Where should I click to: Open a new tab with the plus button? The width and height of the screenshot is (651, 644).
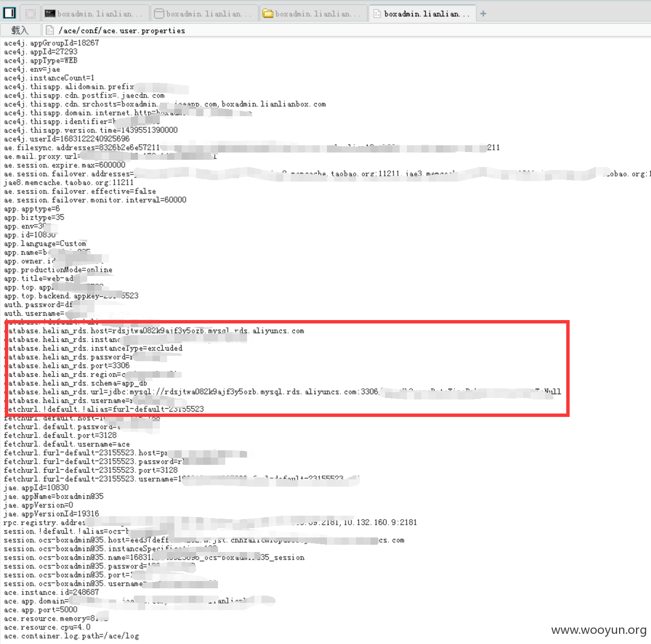pos(483,14)
